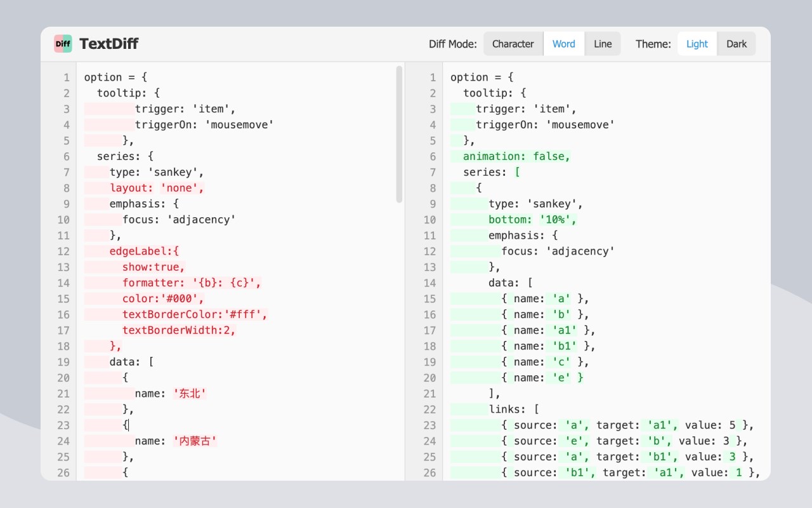Click the TextDiff logo icon
Screen dimensions: 812x508
click(63, 44)
